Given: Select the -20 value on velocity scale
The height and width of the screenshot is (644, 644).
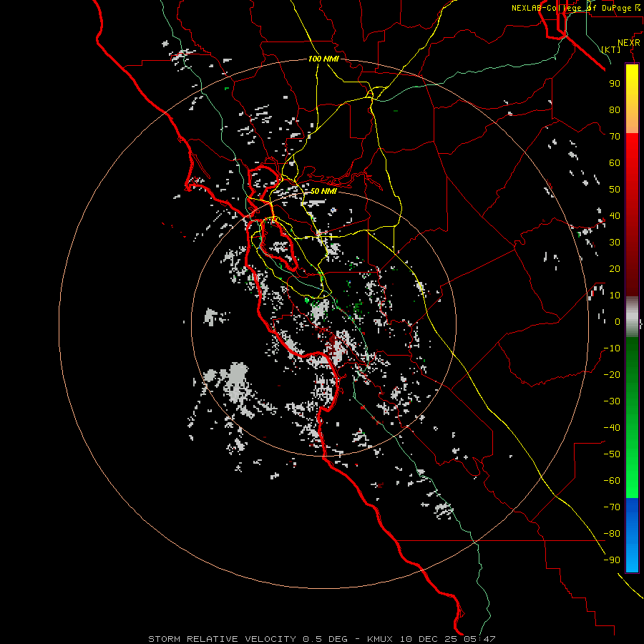Looking at the screenshot, I should pos(612,375).
